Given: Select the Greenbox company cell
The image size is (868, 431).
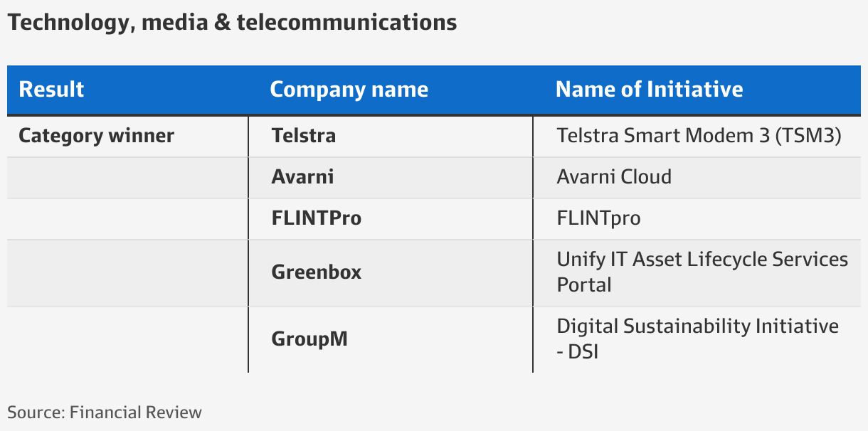Looking at the screenshot, I should [x=391, y=272].
